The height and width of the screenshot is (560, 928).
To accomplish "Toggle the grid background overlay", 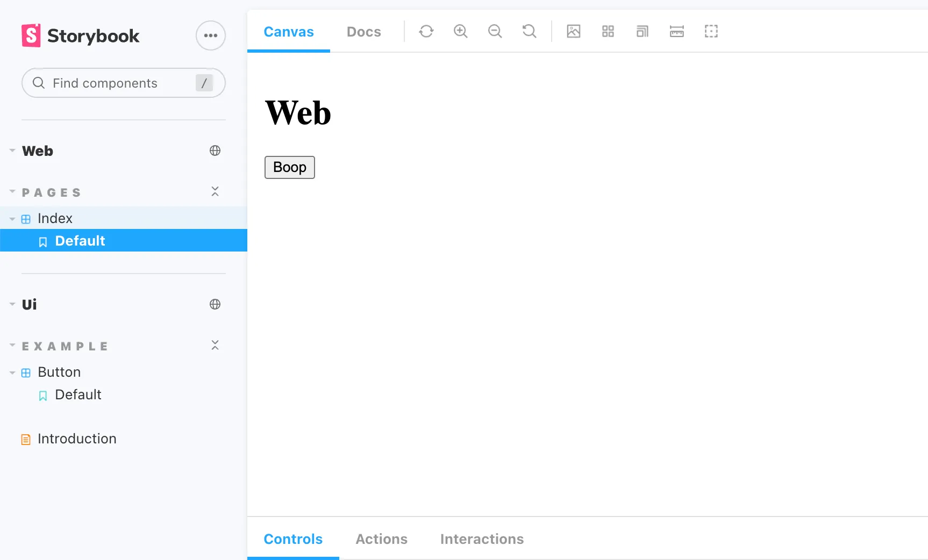I will tap(608, 31).
